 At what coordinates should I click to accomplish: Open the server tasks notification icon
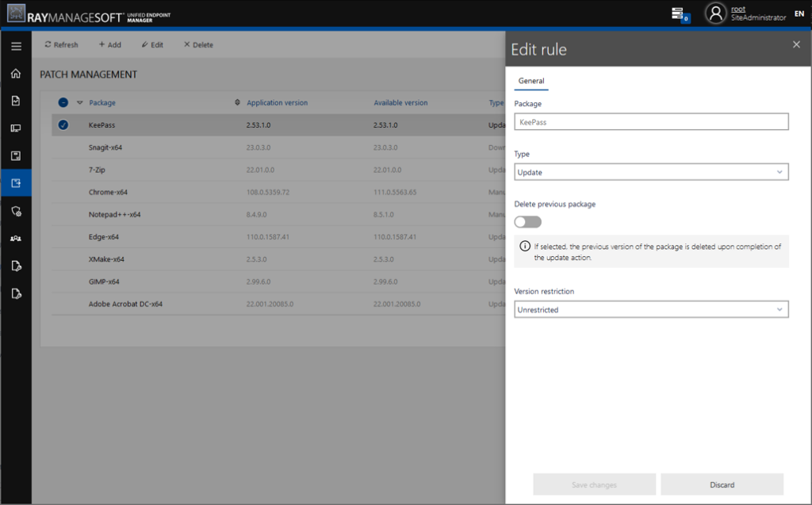coord(680,14)
